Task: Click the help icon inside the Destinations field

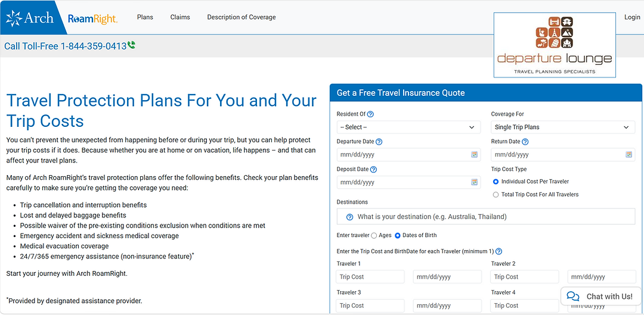Action: (350, 217)
